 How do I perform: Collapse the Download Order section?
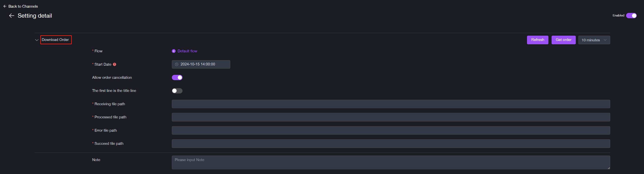(x=37, y=40)
